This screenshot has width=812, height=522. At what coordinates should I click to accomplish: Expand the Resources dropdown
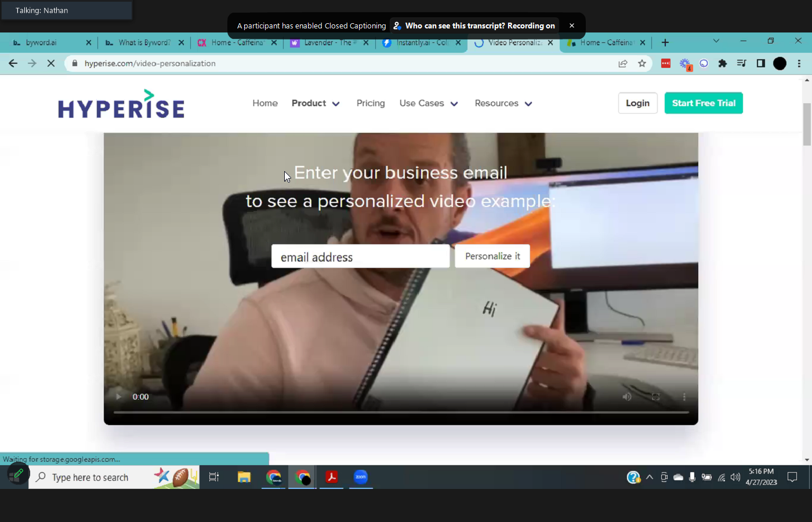[x=503, y=103]
